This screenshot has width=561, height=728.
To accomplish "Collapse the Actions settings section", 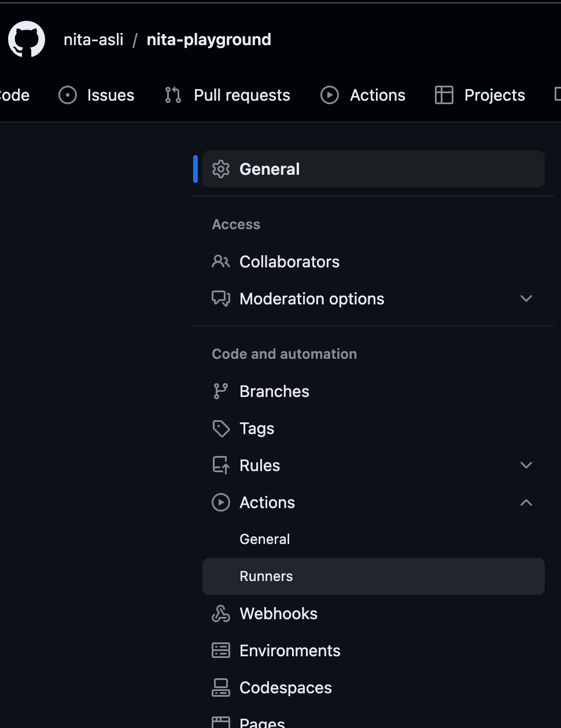I will (526, 502).
